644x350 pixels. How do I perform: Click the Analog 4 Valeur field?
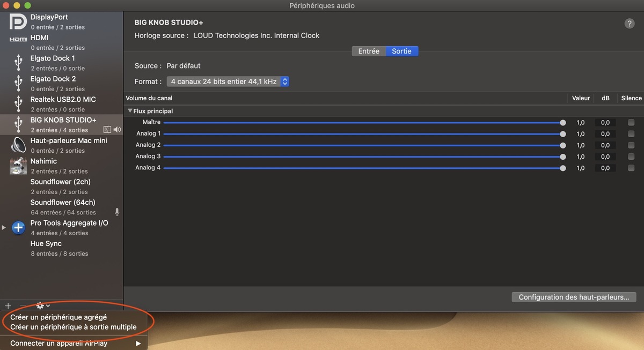click(581, 168)
